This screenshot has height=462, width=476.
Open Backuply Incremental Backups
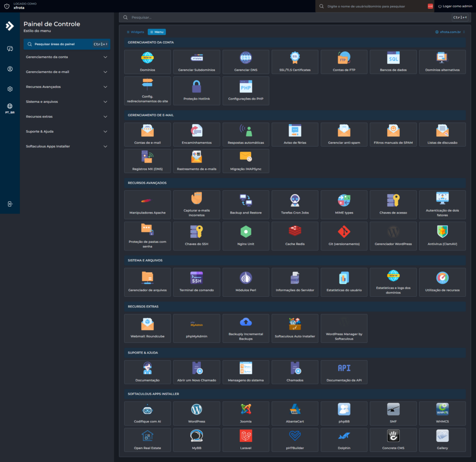[245, 328]
